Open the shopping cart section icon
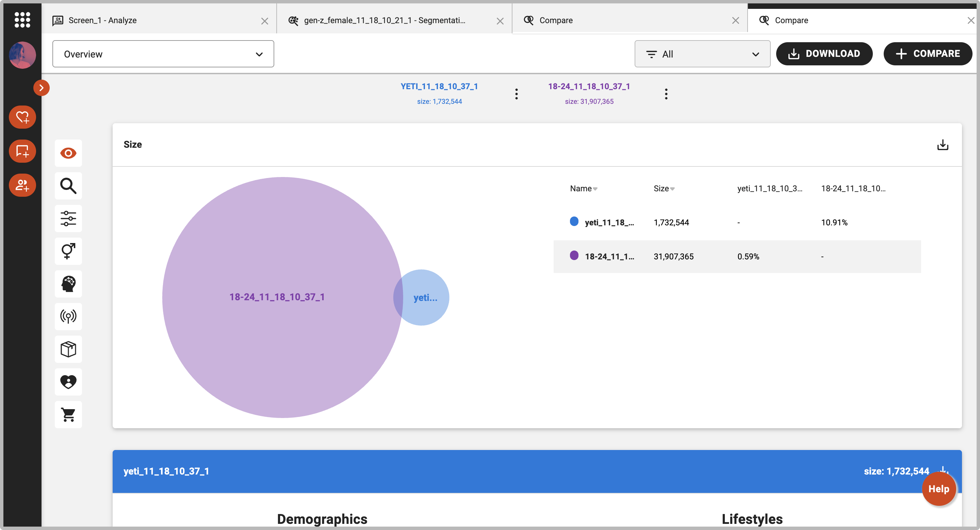Image resolution: width=980 pixels, height=530 pixels. pyautogui.click(x=68, y=415)
